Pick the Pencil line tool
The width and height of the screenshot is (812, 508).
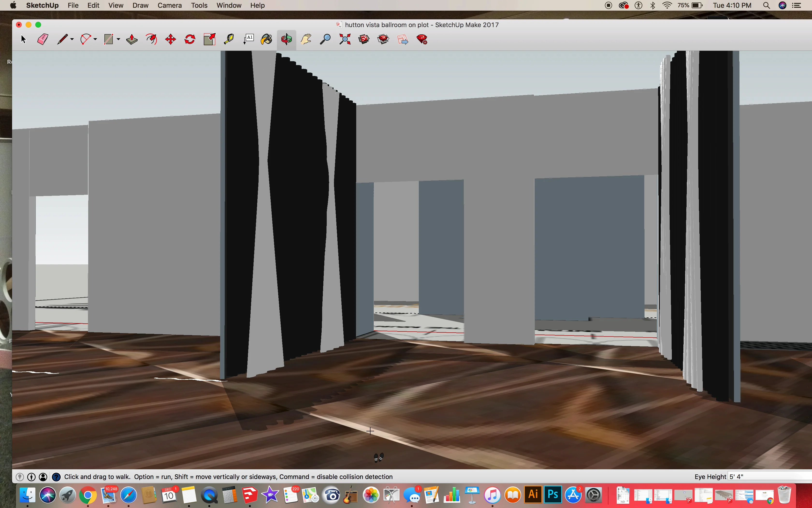[62, 40]
